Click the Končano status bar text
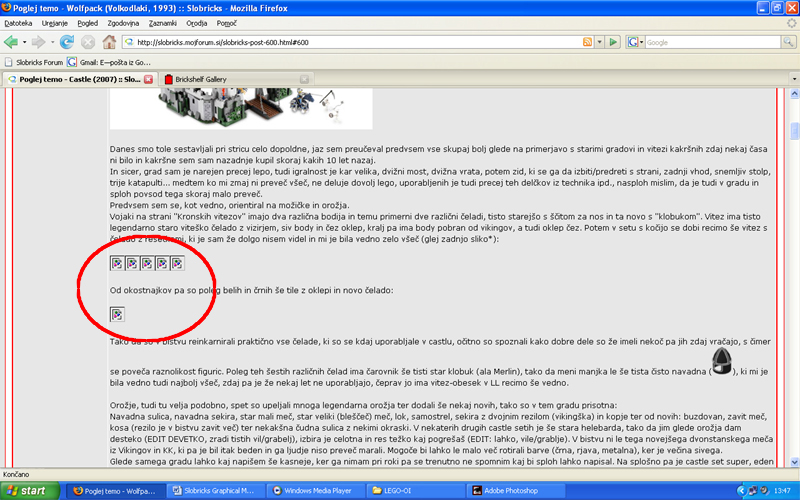The height and width of the screenshot is (500, 800). (16, 474)
